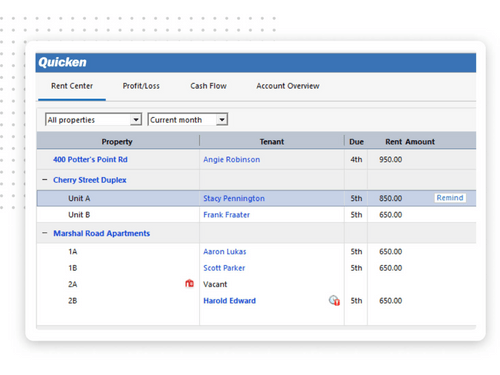Open tenant Scott Parker
Image resolution: width=500 pixels, height=375 pixels.
tap(224, 268)
